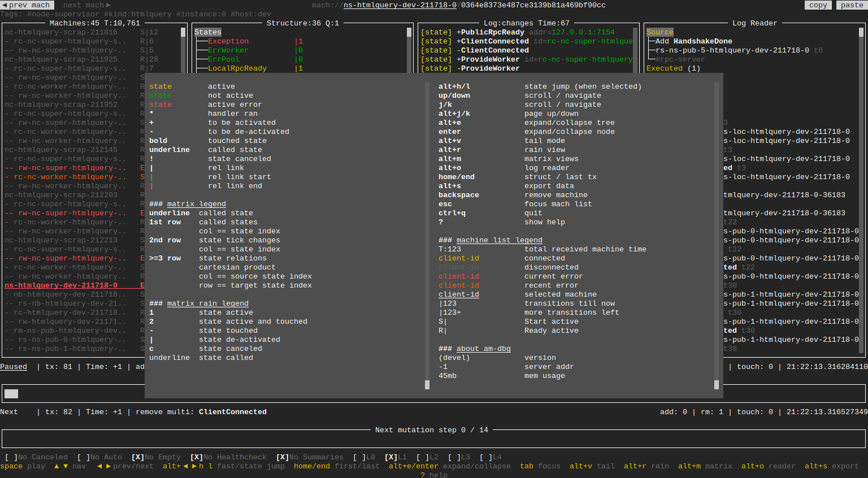Go to next mach in the top bar
The width and height of the screenshot is (868, 478).
(86, 5)
